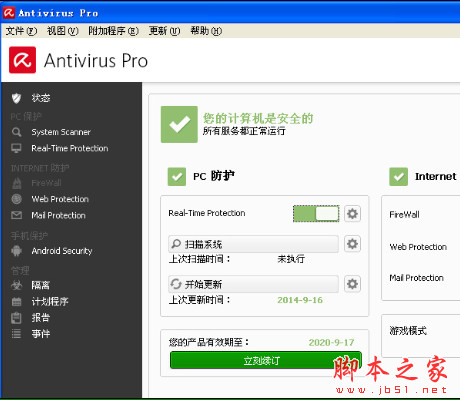460x401 pixels.
Task: Click the 扫描系统 button
Action: (253, 244)
